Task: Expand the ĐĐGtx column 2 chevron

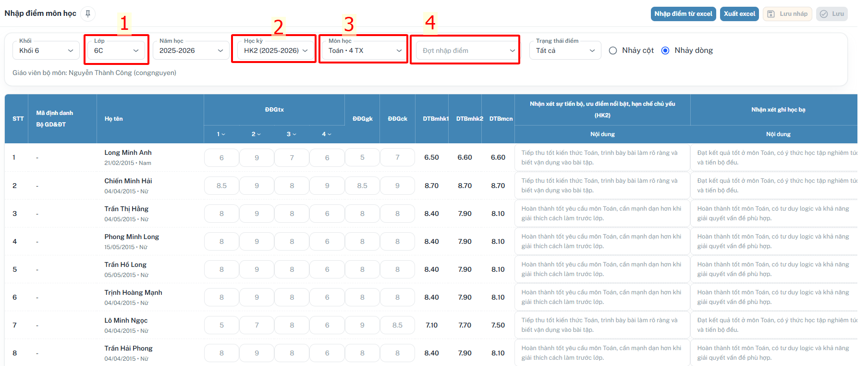Action: pyautogui.click(x=258, y=134)
